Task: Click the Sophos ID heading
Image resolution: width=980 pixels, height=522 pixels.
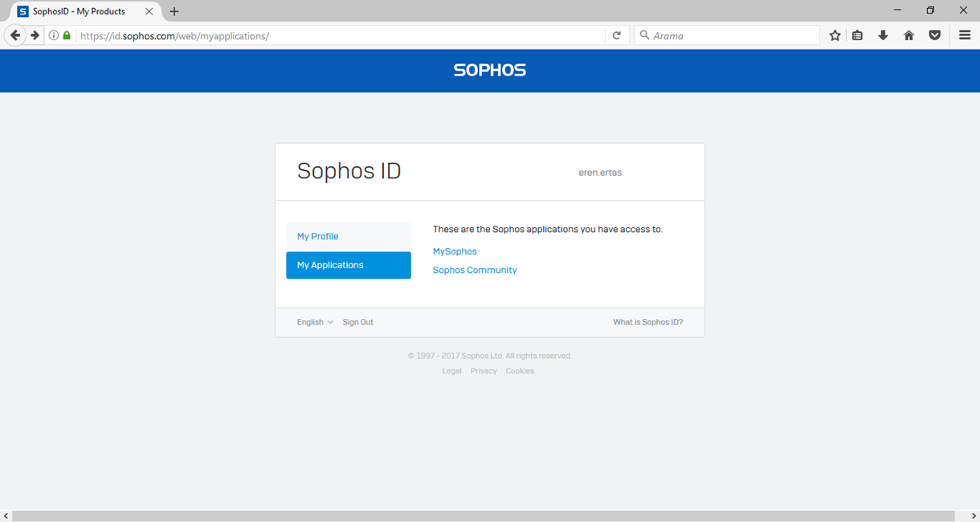Action: [x=349, y=171]
